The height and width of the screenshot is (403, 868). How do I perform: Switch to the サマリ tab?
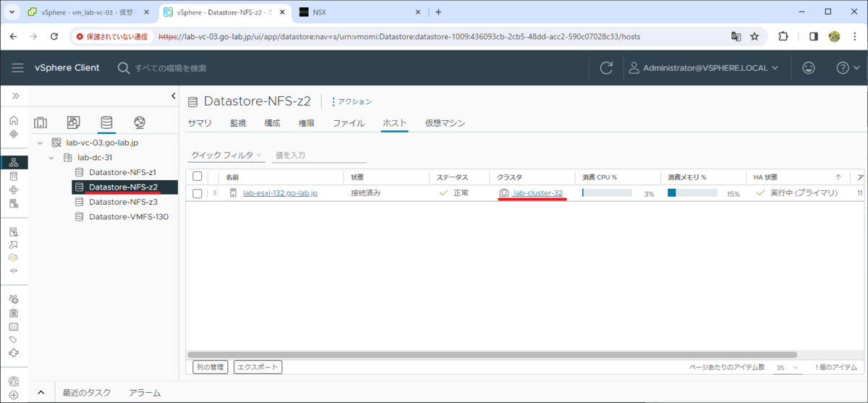pyautogui.click(x=200, y=123)
